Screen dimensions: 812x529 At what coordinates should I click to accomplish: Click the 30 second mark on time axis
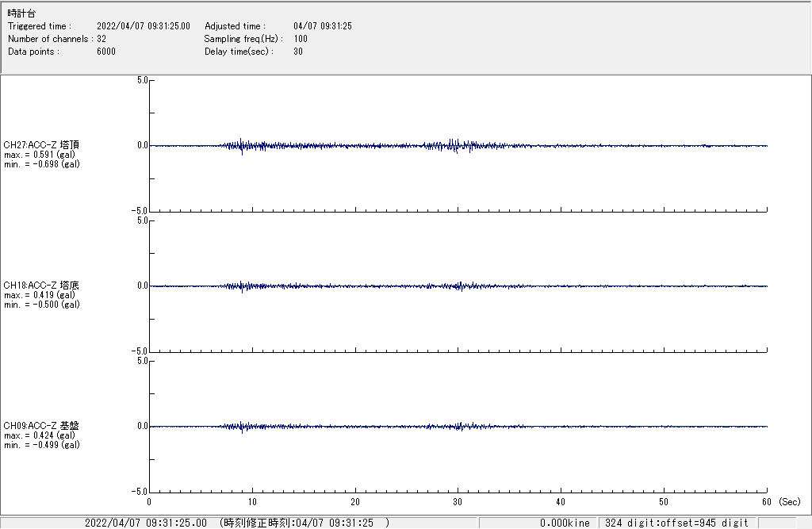(458, 502)
